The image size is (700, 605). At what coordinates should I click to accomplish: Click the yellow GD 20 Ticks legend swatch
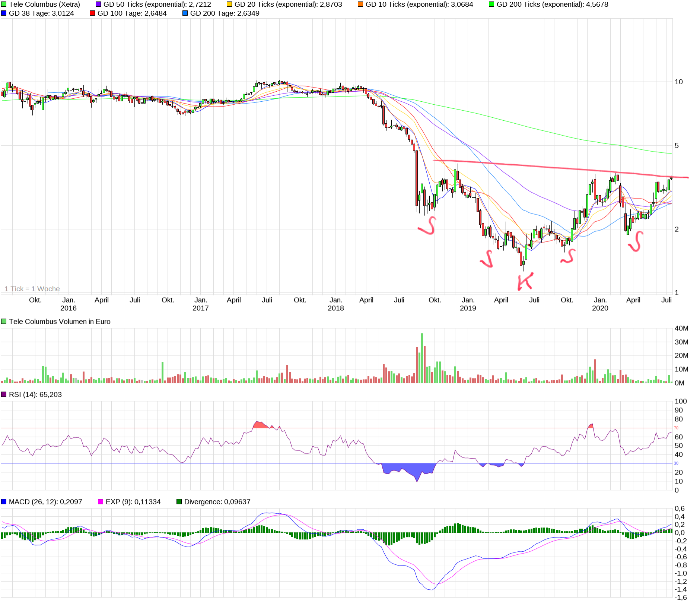click(229, 4)
